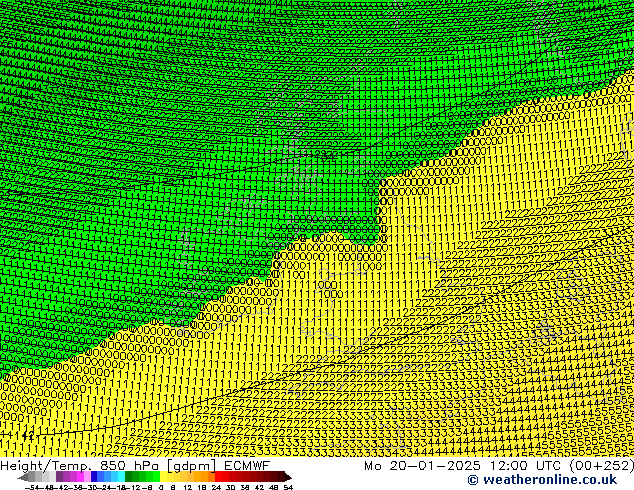Open the weatheronline.co.uk credit link
Screen dimensions: 634x490
pyautogui.click(x=542, y=480)
